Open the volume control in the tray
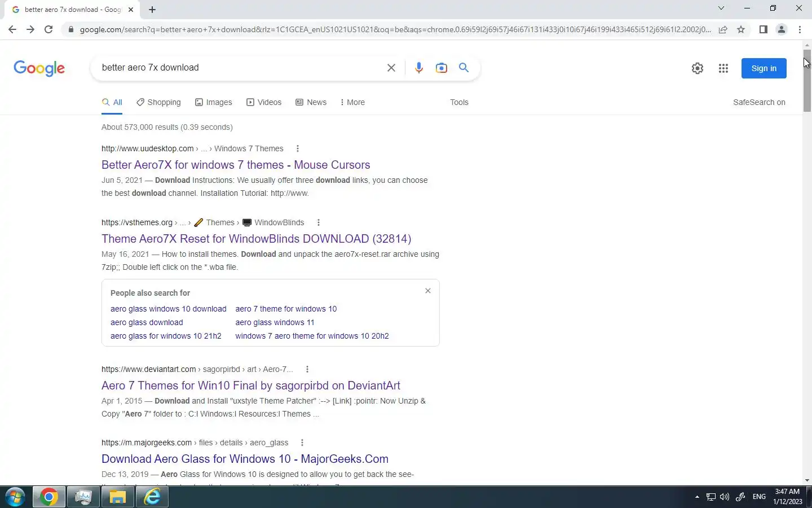 [725, 497]
